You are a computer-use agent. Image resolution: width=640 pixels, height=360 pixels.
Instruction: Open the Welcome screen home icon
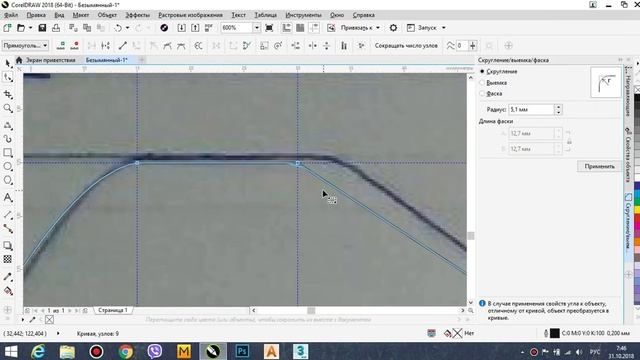click(19, 60)
